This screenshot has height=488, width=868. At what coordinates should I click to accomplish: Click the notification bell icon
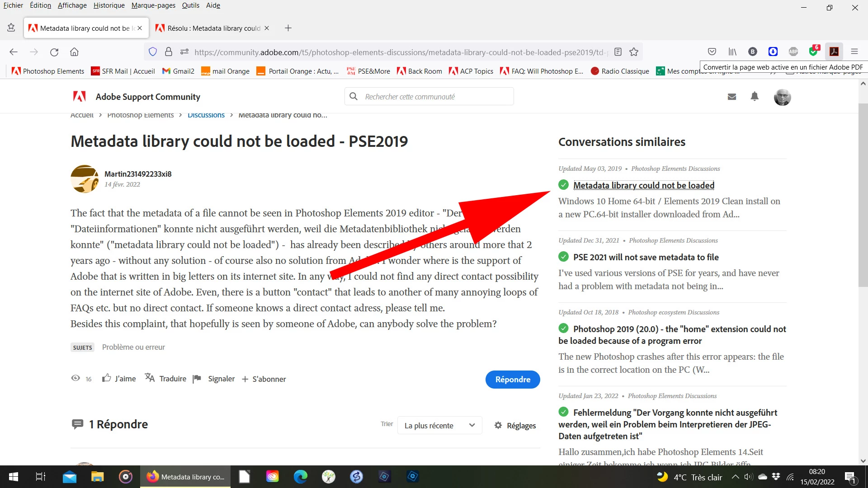[754, 96]
